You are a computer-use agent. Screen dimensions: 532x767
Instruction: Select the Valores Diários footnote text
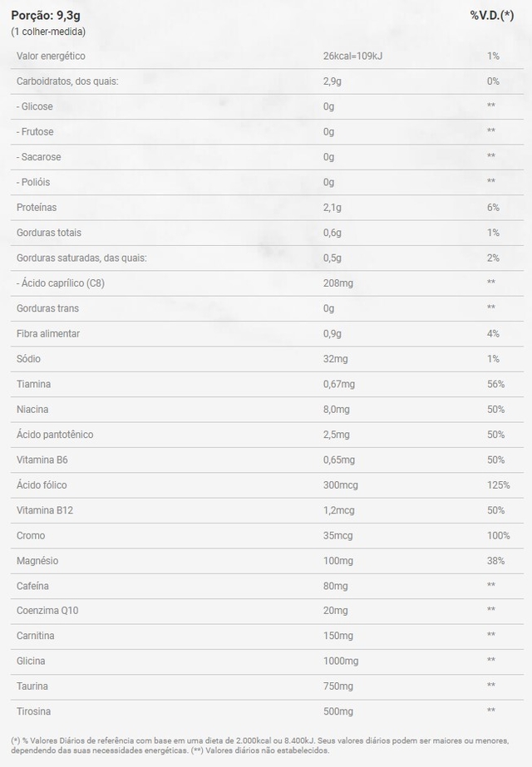[x=260, y=745]
